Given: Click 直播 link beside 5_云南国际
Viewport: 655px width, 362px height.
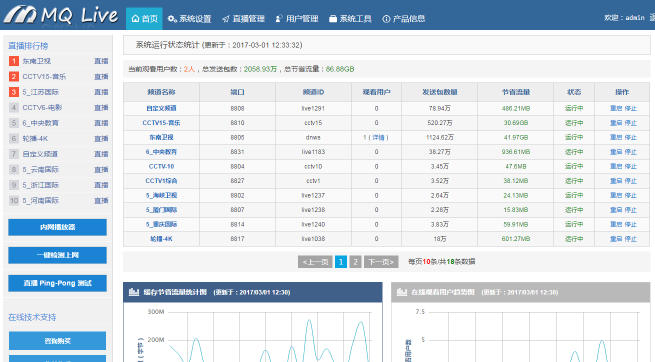Looking at the screenshot, I should tap(101, 170).
